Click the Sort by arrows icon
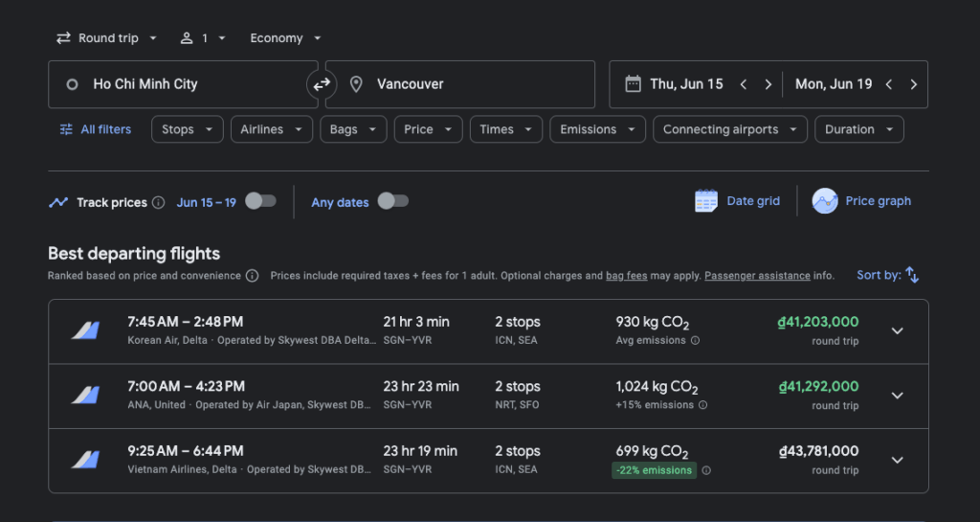Viewport: 980px width, 522px height. (912, 275)
